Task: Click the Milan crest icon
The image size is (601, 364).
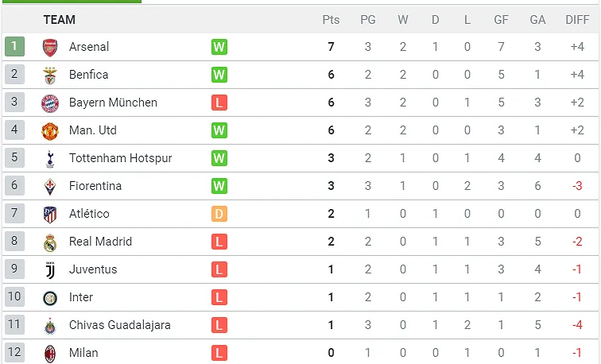Action: pyautogui.click(x=50, y=353)
